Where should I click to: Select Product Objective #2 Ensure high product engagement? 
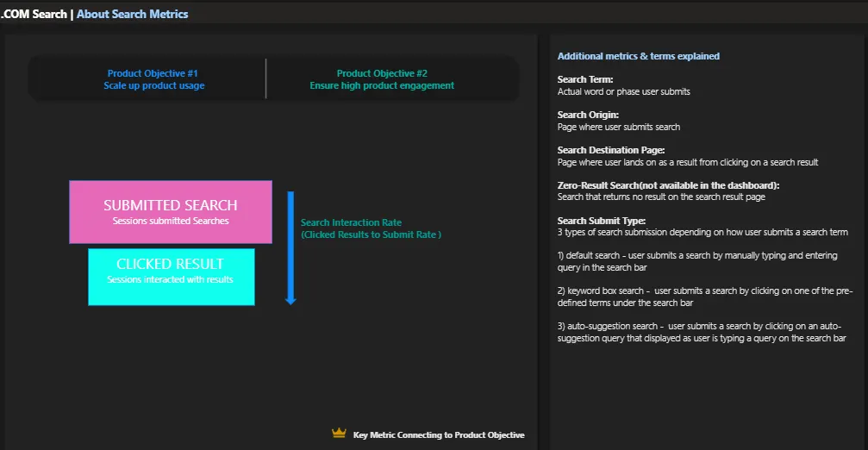click(x=382, y=79)
